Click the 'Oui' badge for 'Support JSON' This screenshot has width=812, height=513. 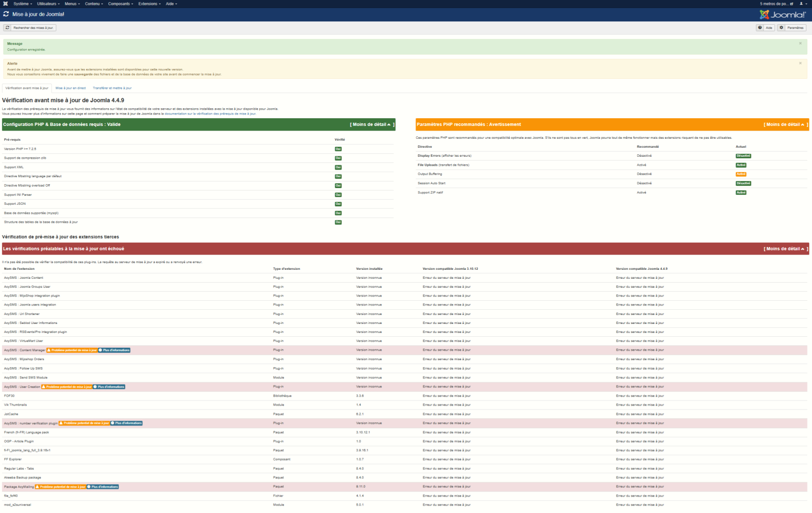338,204
